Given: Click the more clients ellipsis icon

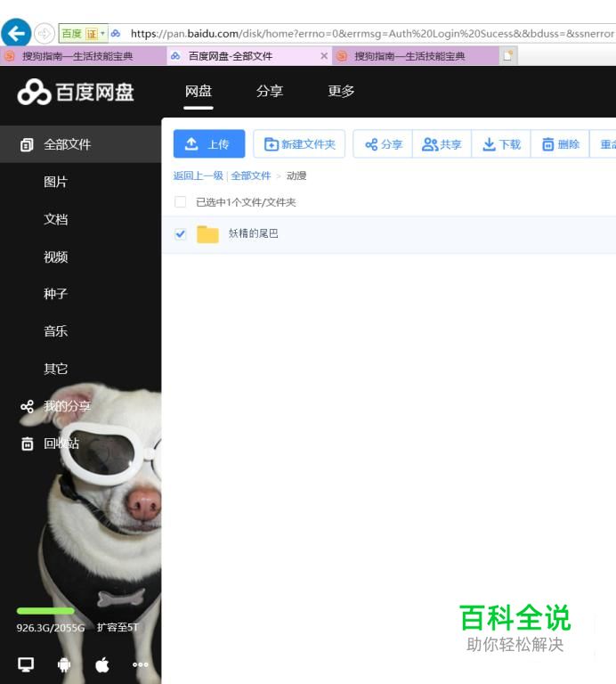Looking at the screenshot, I should tap(141, 664).
